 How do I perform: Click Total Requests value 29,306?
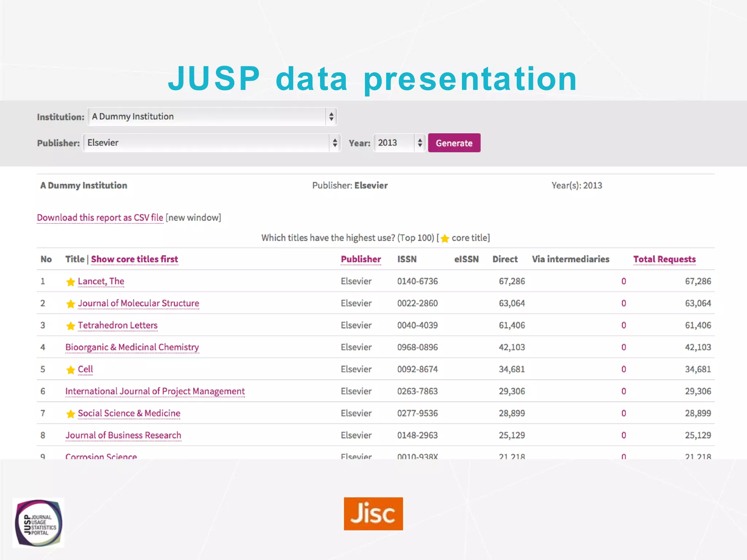[698, 391]
